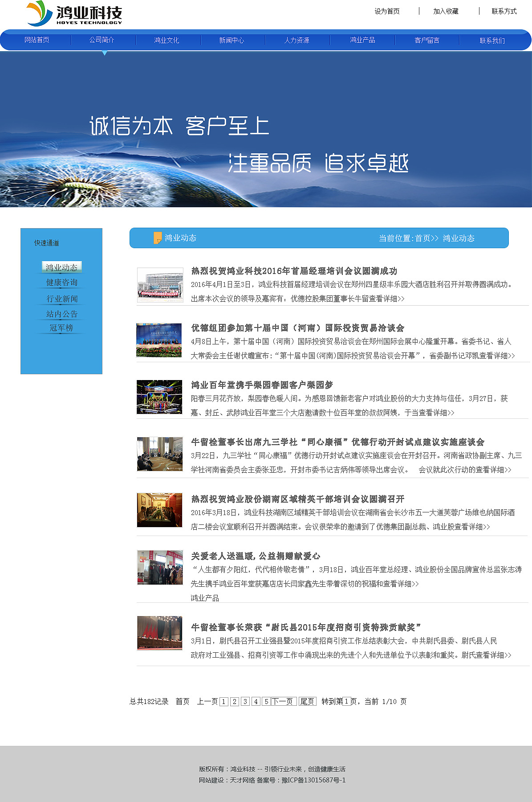This screenshot has height=802, width=532.
Task: Open headline 热烈祝贺鸿业股份湖南区域精英干部培训会议
Action: [297, 499]
